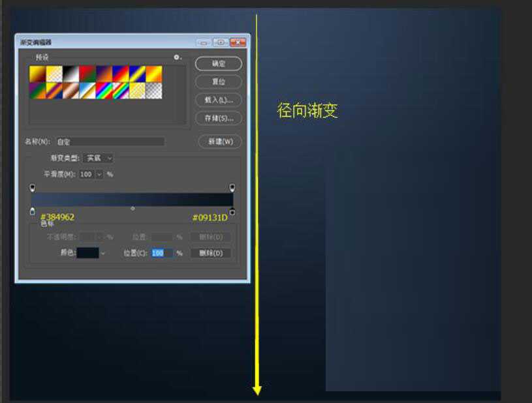The width and height of the screenshot is (532, 403).
Task: Click the 确定 button to confirm
Action: click(219, 63)
